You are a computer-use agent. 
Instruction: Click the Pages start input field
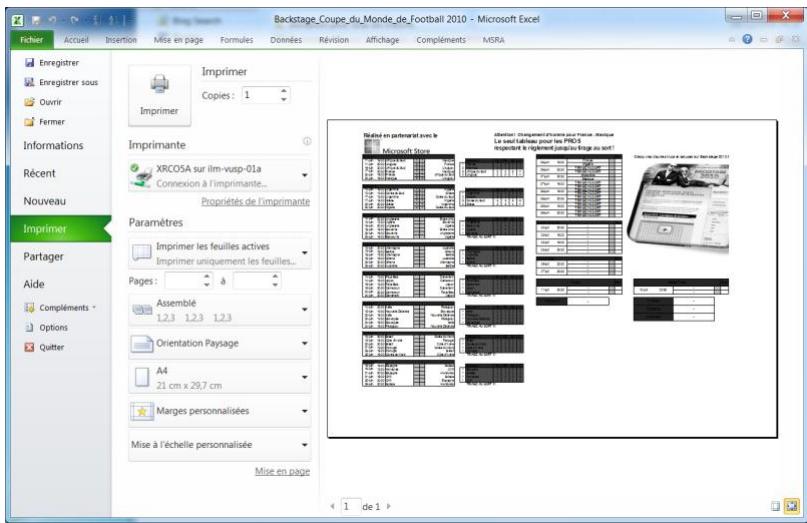[x=183, y=281]
